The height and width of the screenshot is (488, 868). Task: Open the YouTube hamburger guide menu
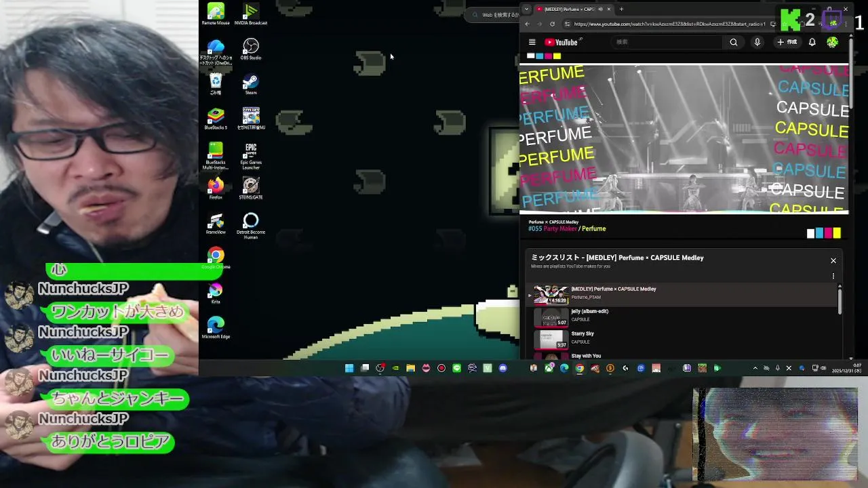click(x=532, y=42)
